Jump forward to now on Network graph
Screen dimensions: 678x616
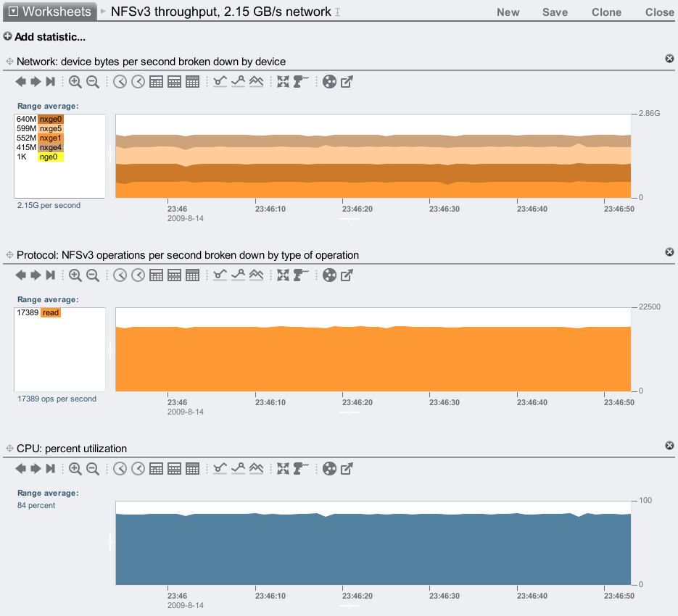coord(51,82)
